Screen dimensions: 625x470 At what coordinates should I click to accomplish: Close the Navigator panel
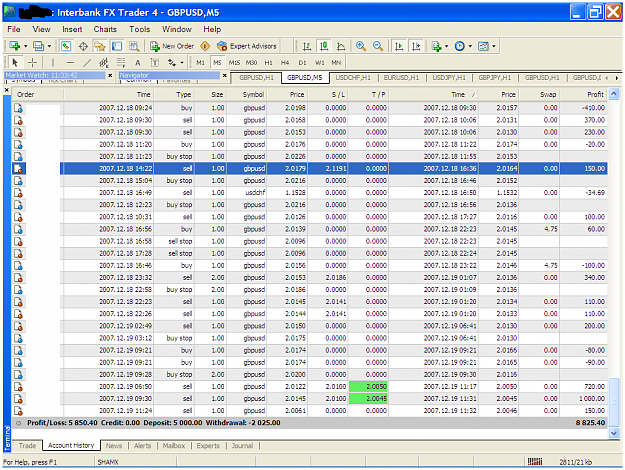coord(224,75)
